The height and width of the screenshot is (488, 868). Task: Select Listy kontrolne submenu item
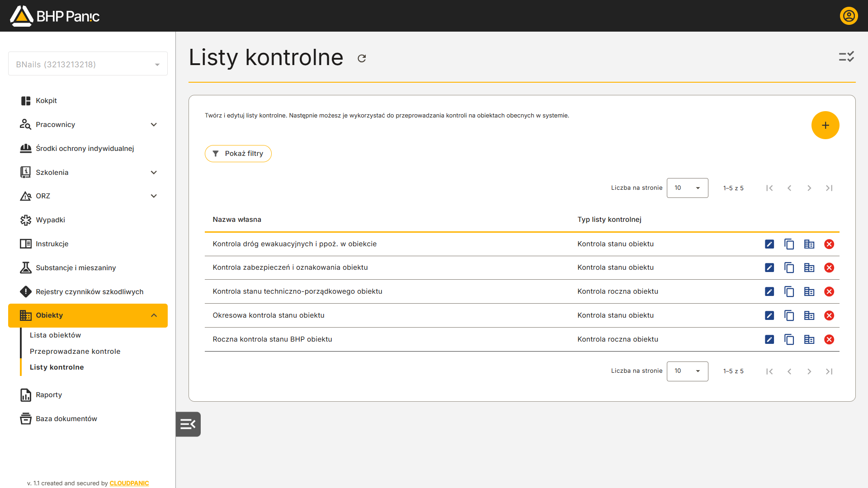(57, 367)
